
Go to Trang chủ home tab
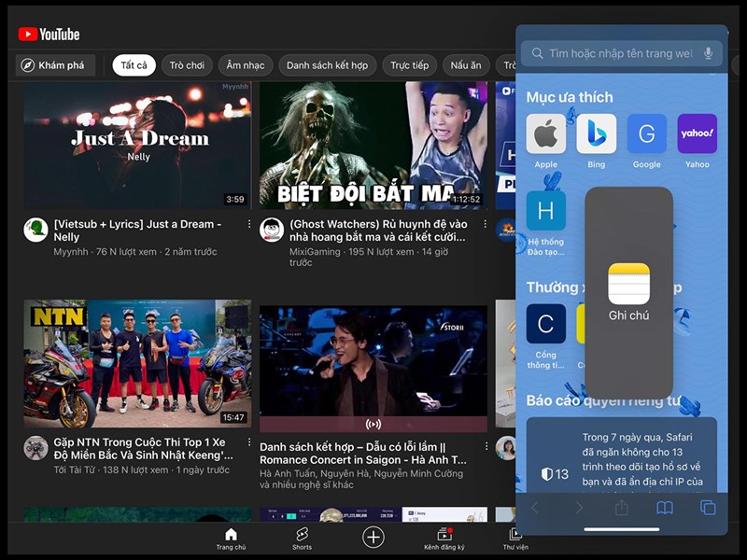(231, 536)
